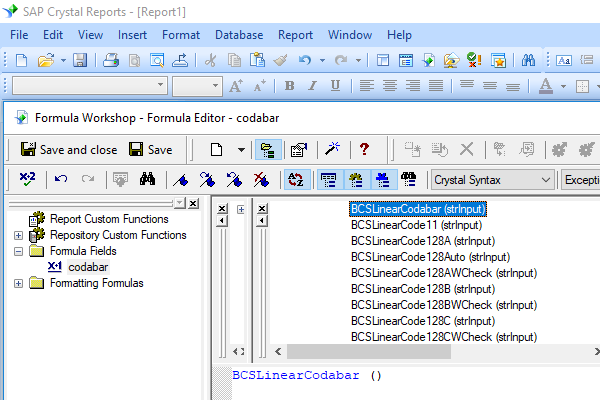Click the Find and Replace binoculars in editor
600x400 pixels.
point(147,179)
